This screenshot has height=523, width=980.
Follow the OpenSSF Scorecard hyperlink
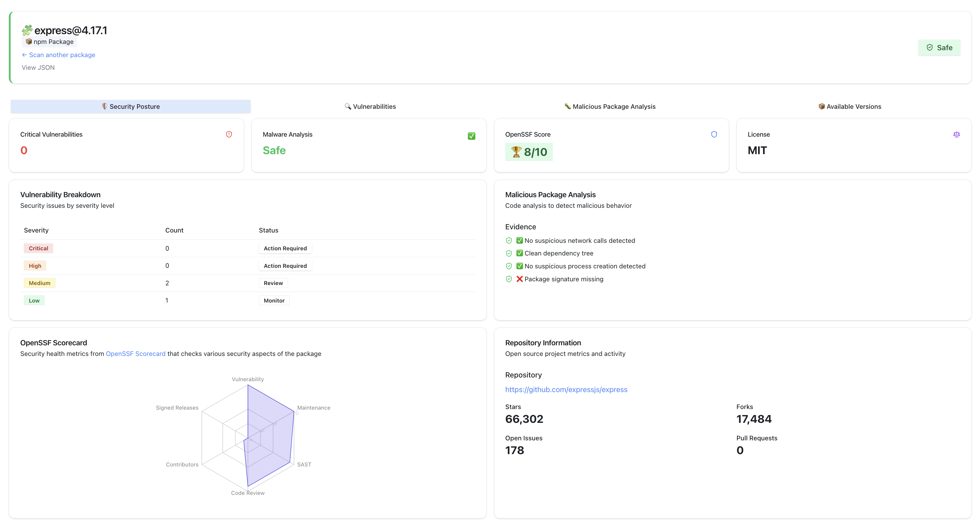coord(135,354)
